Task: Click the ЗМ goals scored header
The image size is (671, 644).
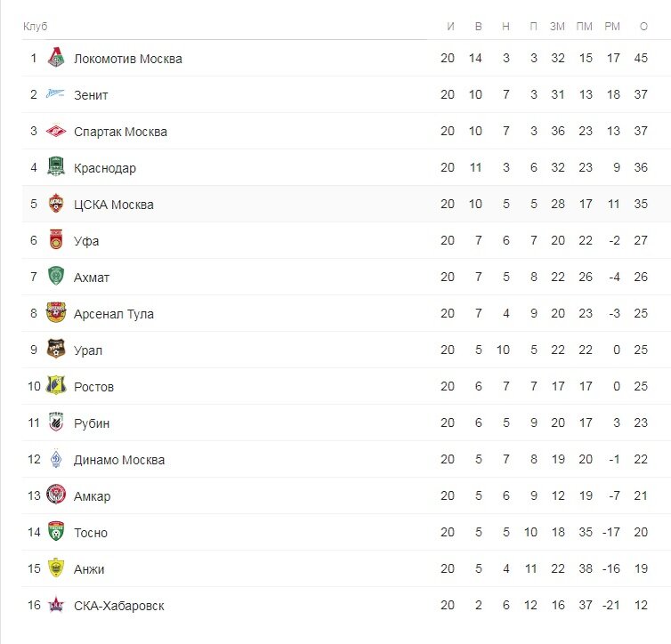Action: click(557, 27)
